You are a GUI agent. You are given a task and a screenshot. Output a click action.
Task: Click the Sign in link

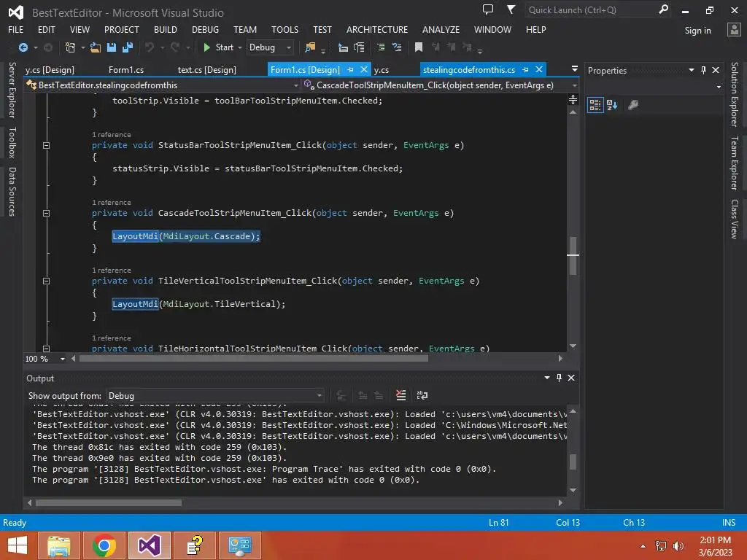697,31
